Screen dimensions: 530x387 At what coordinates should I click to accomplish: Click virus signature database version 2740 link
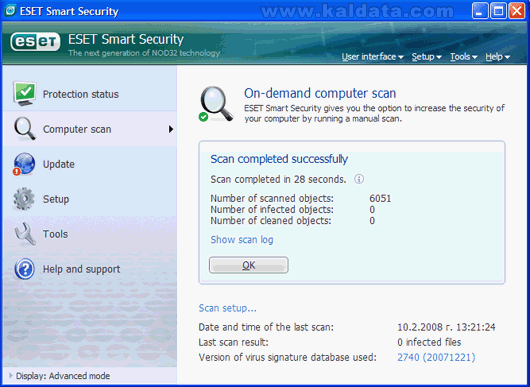click(x=436, y=357)
